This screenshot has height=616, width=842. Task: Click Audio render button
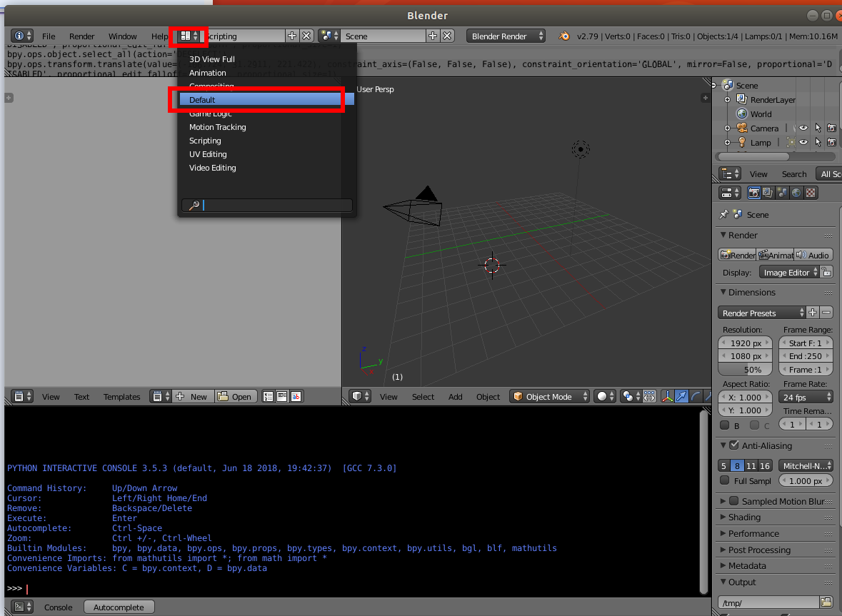point(813,255)
